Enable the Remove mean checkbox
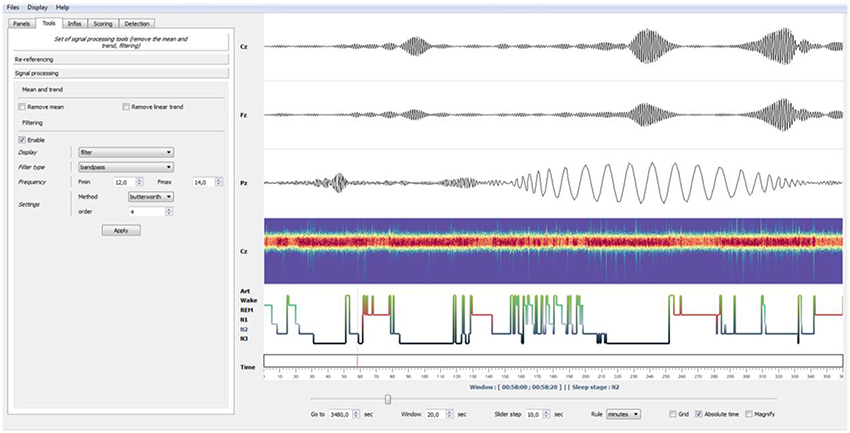Viewport: 850px width, 433px height. pyautogui.click(x=22, y=107)
